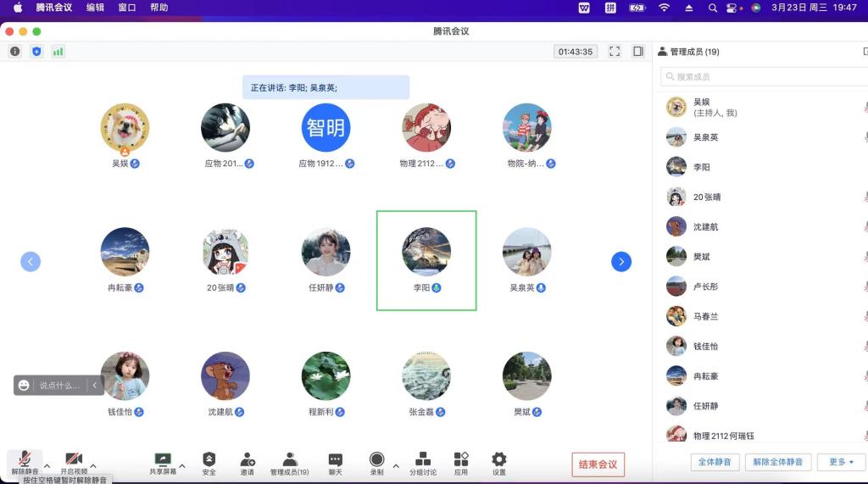868x484 pixels.
Task: Click the 搜索成员 search field
Action: pos(763,77)
